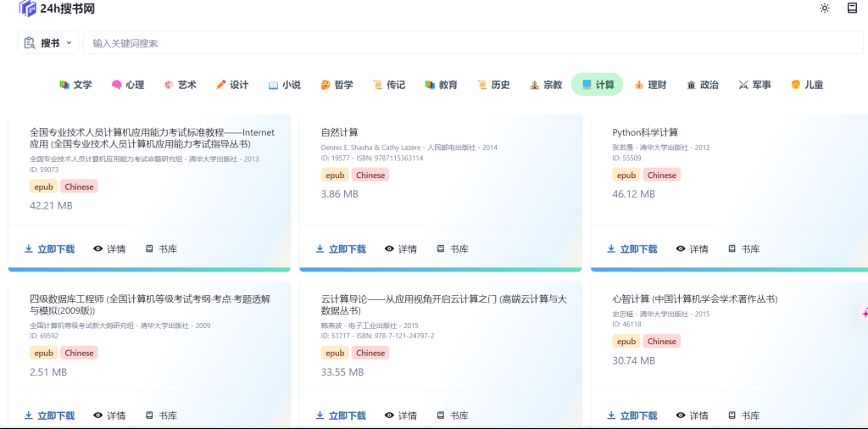Image resolution: width=868 pixels, height=429 pixels.
Task: Click the epub tag on 心智计算
Action: pyautogui.click(x=626, y=342)
